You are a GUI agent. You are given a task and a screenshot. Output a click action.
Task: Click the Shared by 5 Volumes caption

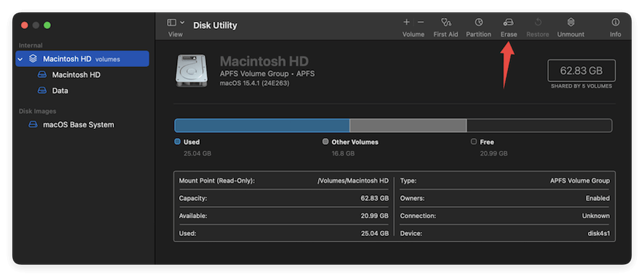tap(582, 86)
